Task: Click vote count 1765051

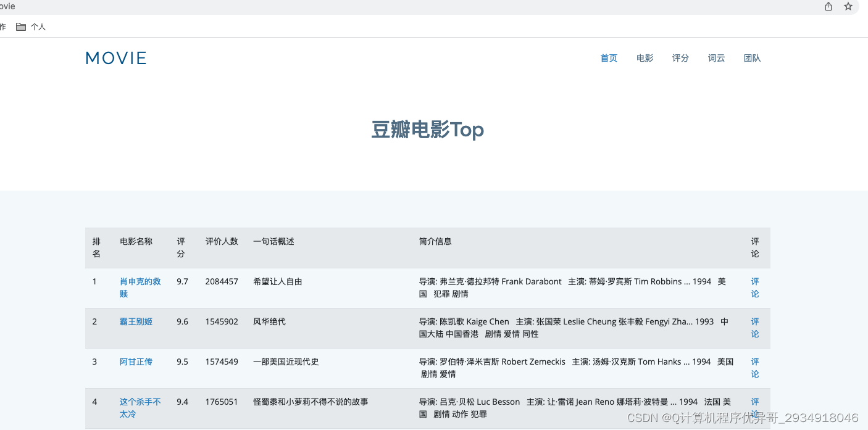Action: (x=222, y=402)
